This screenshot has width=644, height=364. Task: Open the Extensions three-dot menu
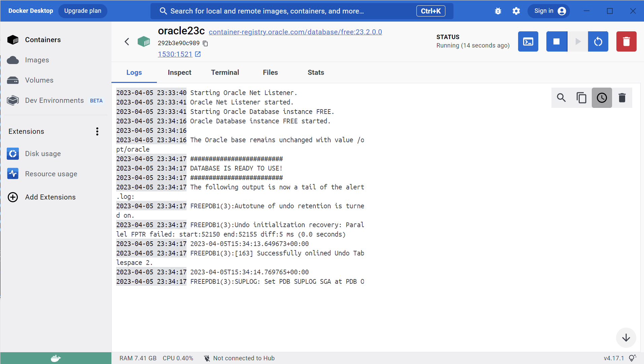point(97,131)
